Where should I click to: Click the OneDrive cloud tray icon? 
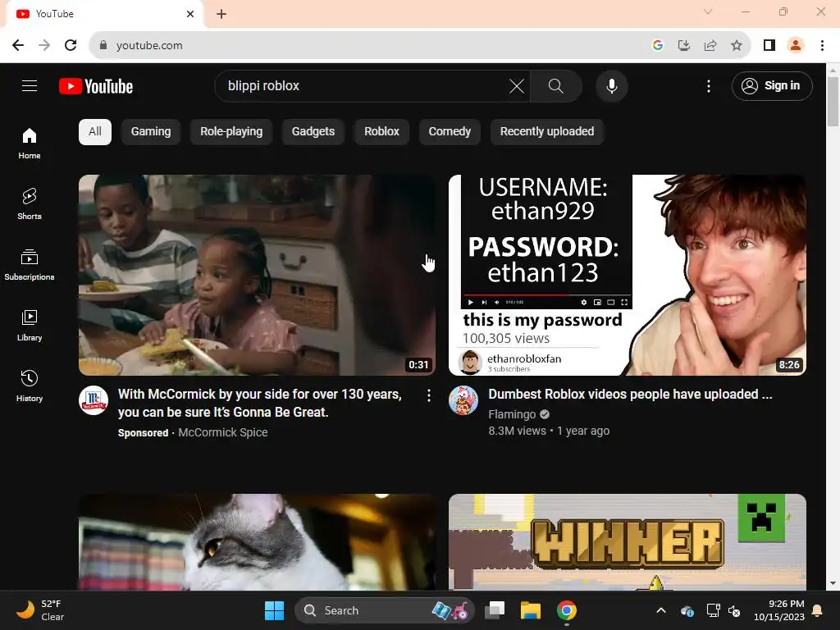pyautogui.click(x=687, y=610)
